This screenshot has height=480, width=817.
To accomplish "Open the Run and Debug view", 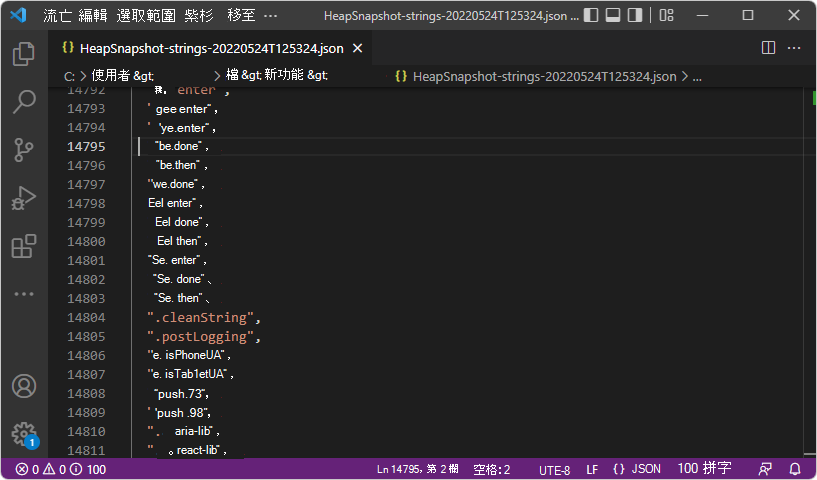I will 24,198.
